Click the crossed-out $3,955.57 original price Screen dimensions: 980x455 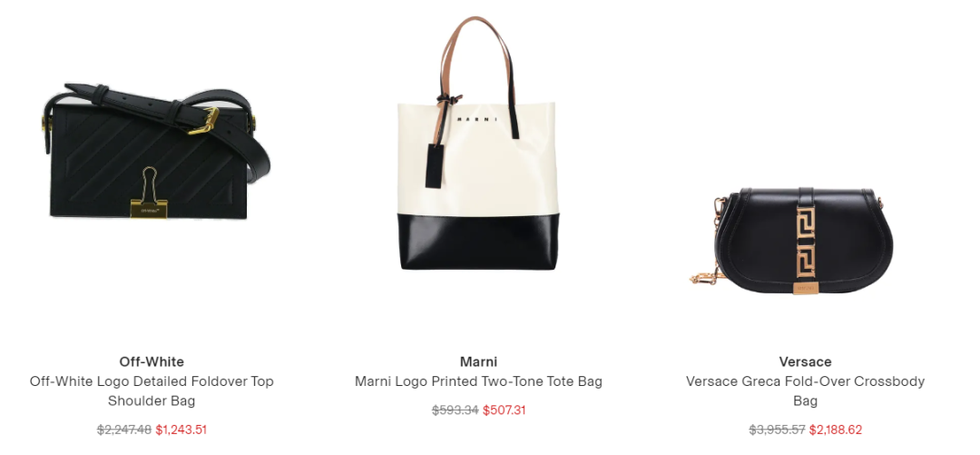(x=777, y=430)
